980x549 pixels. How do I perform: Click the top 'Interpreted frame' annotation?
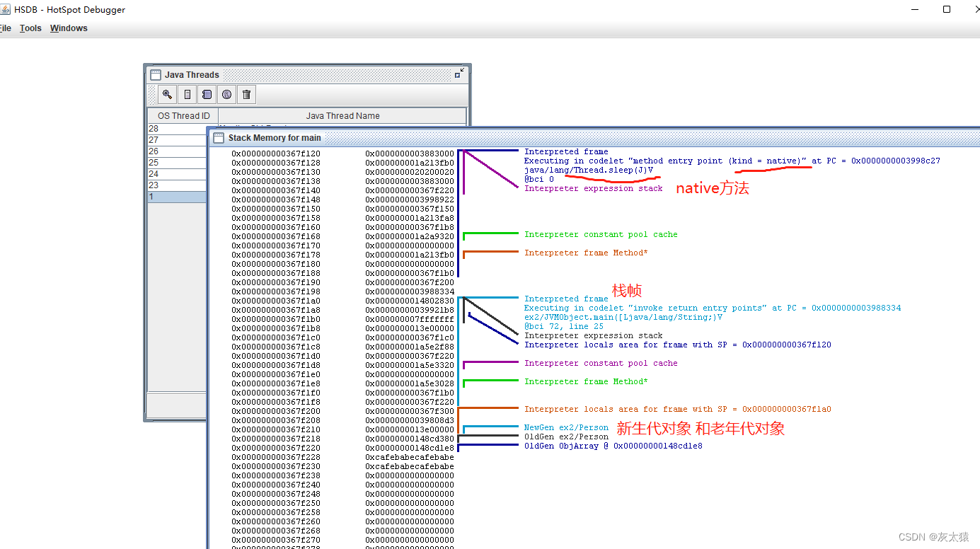566,151
